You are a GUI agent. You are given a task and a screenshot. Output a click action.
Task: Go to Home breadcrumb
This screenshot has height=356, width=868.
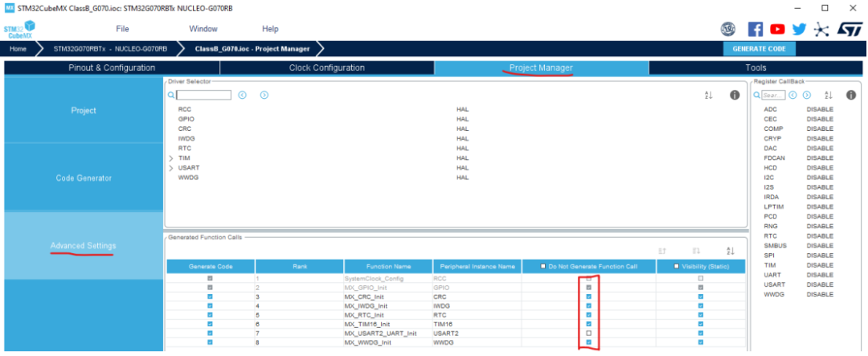pos(18,49)
